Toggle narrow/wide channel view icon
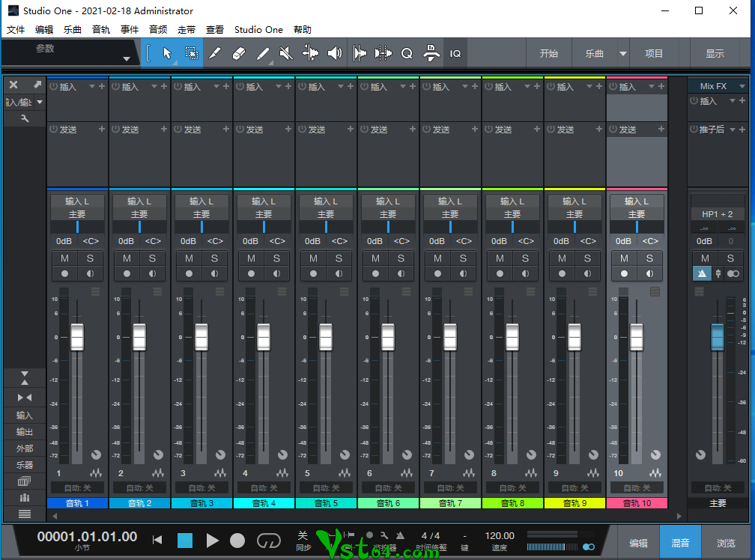 [25, 398]
